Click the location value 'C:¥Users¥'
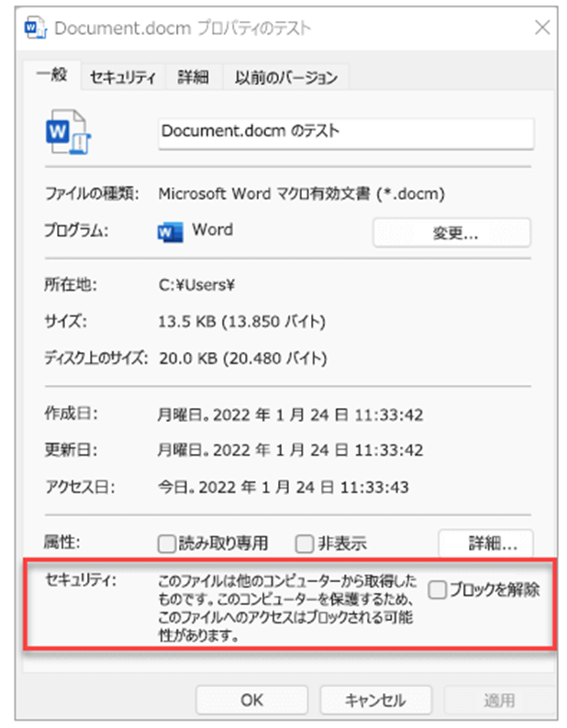The height and width of the screenshot is (728, 567). [196, 284]
